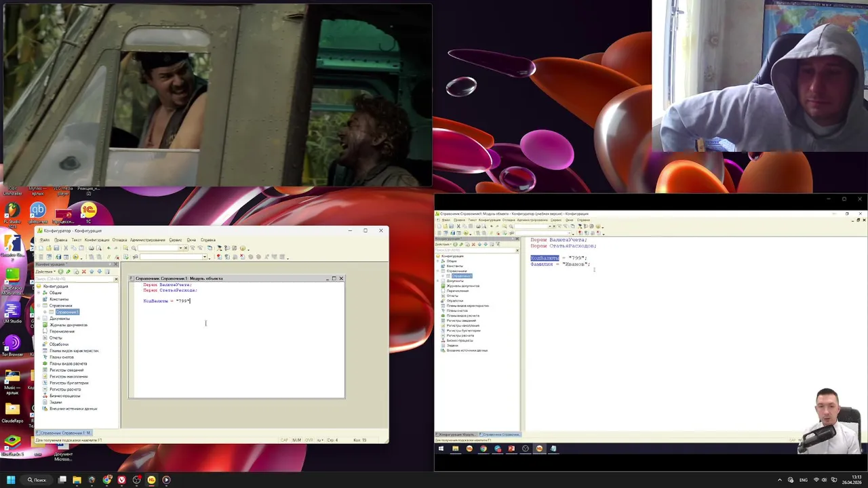Click blue Move Up arrow, front Конфигуратор panel

point(92,272)
